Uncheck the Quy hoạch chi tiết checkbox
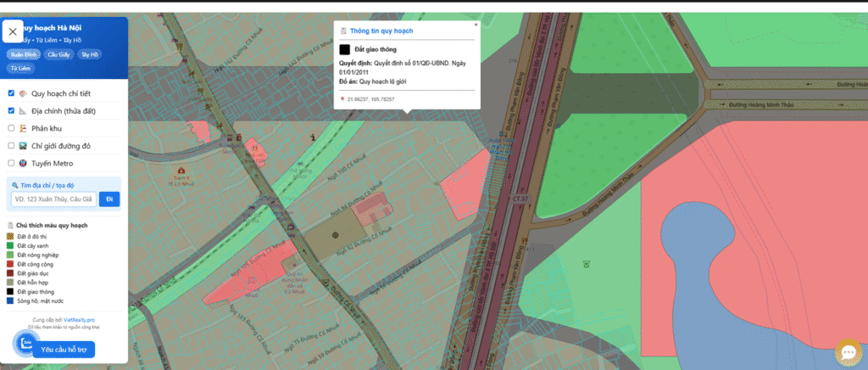Screen dimensions: 868x370 click(11, 93)
